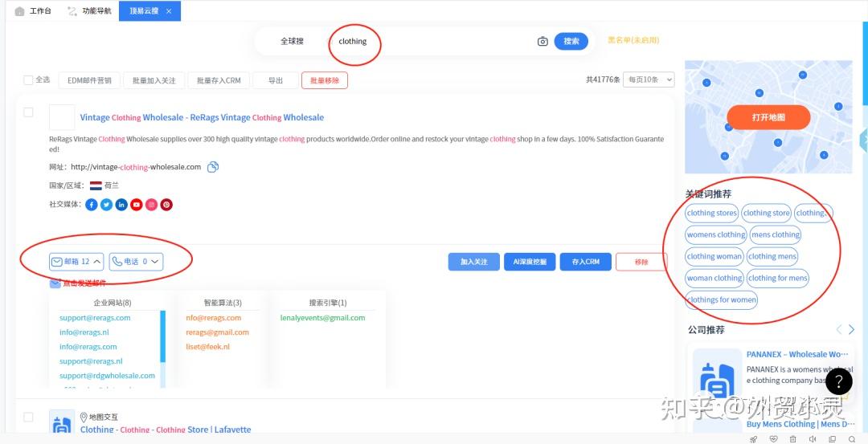Open the Twitter social media icon
The image size is (868, 444).
click(x=107, y=205)
